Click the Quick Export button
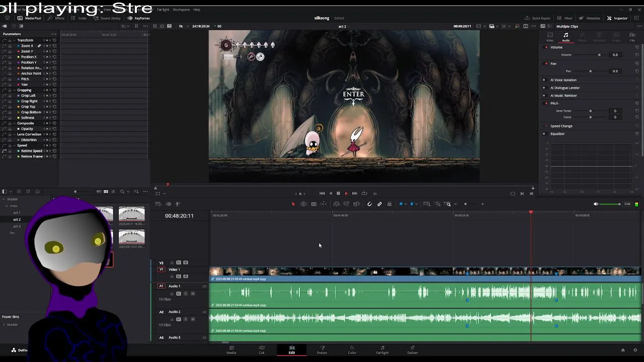 coord(537,18)
